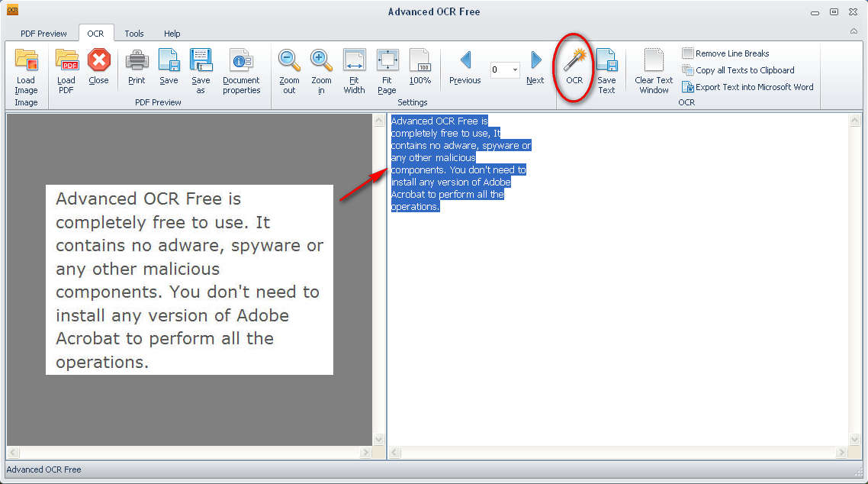Fit the page to width
Image resolution: width=868 pixels, height=484 pixels.
pyautogui.click(x=354, y=61)
